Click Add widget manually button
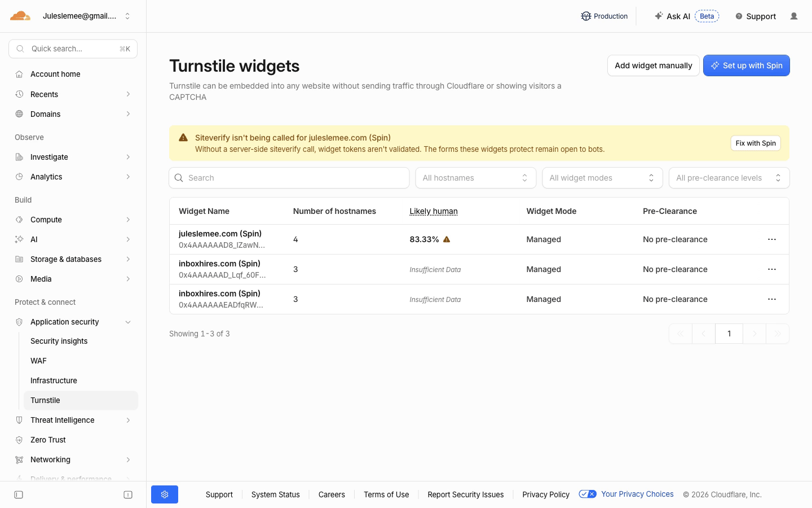The height and width of the screenshot is (508, 812). (x=654, y=65)
